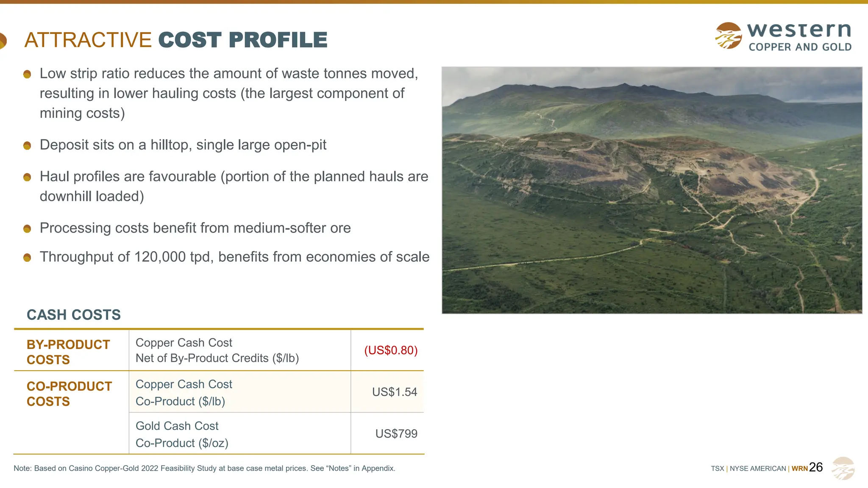The width and height of the screenshot is (868, 488).
Task: Select the 'CO-PRODUCT COSTS' row label
Action: point(69,394)
